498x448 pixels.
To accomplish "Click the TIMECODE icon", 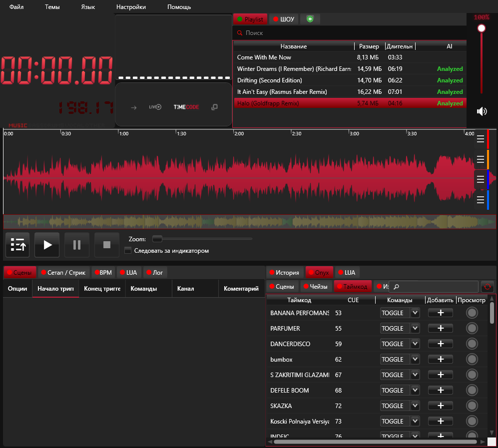I will coord(186,106).
